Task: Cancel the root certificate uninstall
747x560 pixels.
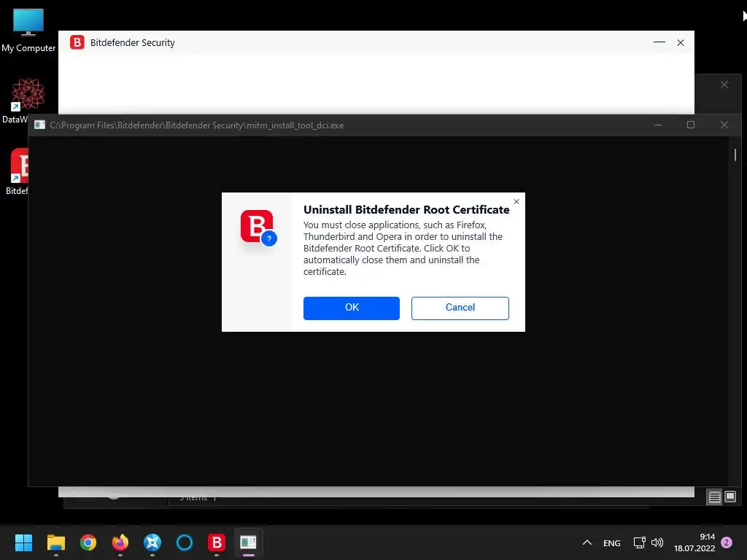Action: [x=460, y=308]
